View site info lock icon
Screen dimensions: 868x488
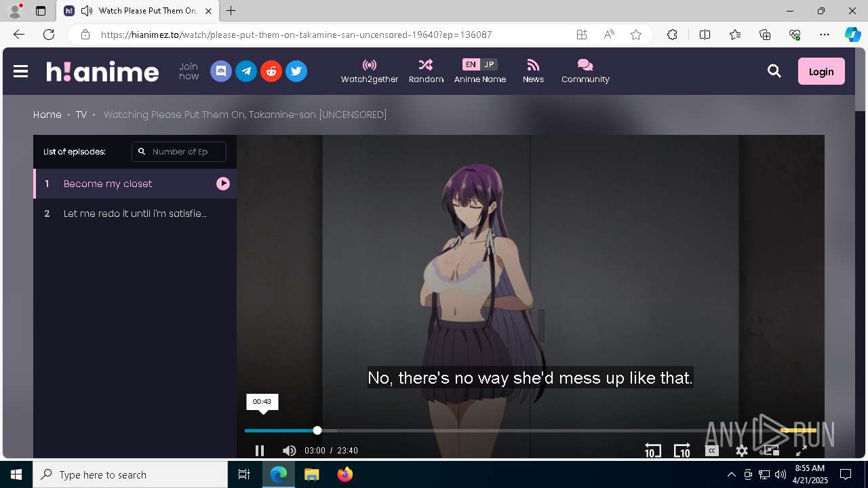coord(85,35)
